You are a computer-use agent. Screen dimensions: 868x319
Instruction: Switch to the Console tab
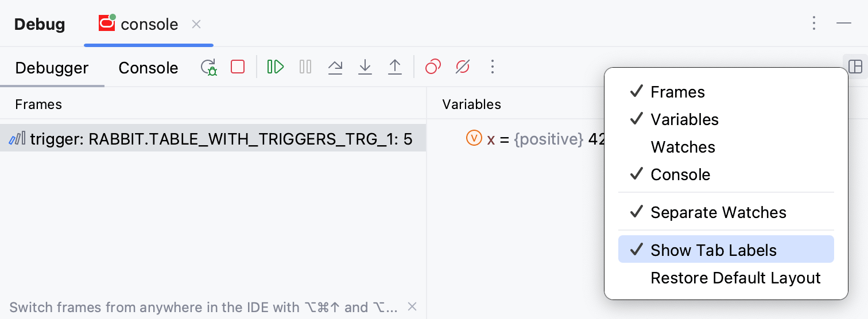[x=148, y=68]
